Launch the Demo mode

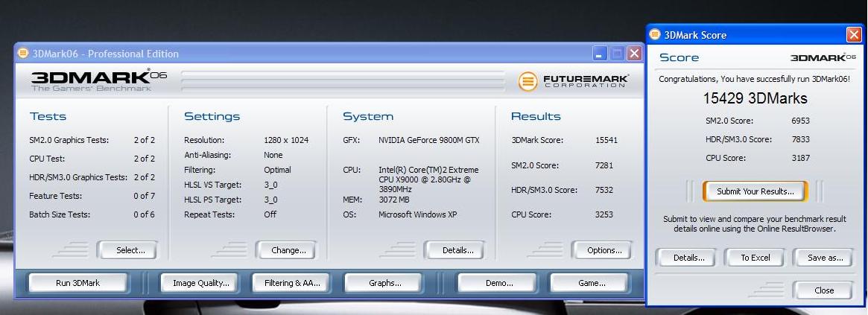coord(498,283)
